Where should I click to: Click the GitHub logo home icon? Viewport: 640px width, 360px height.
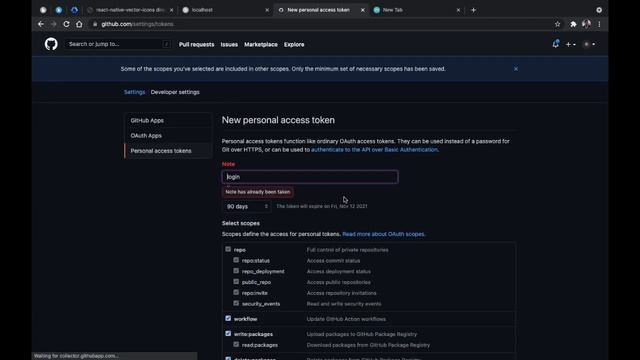(51, 44)
